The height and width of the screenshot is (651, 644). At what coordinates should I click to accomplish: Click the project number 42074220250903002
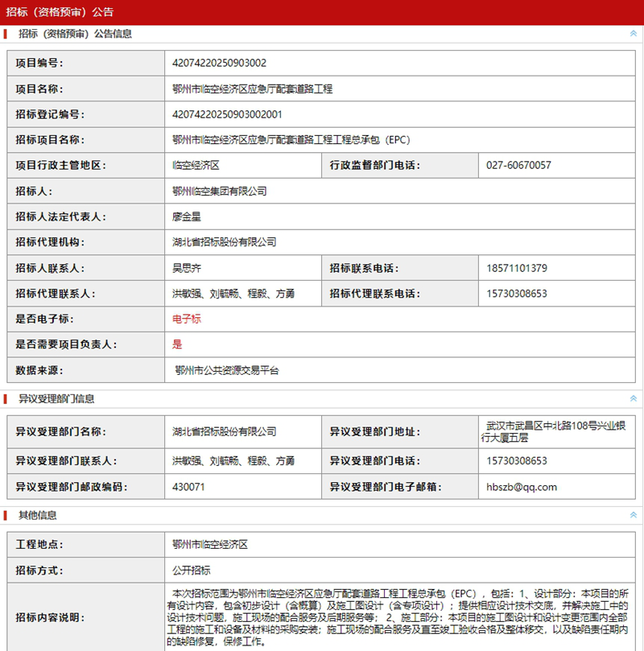tap(219, 63)
